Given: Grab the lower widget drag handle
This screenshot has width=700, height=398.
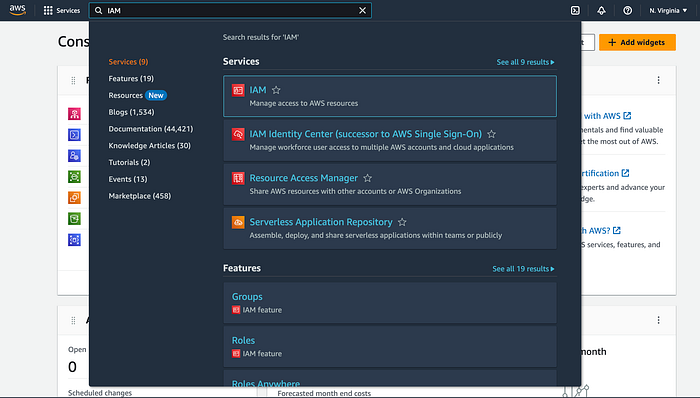Looking at the screenshot, I should tap(73, 320).
